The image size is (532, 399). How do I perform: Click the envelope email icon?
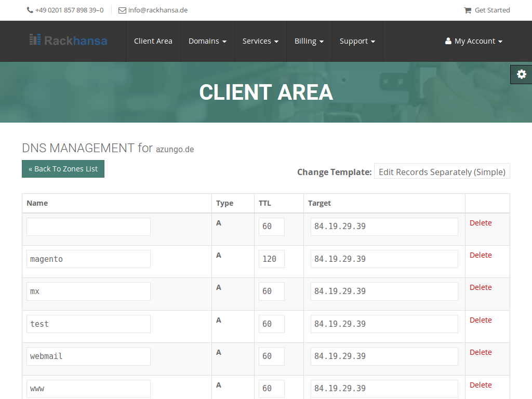[x=122, y=10]
